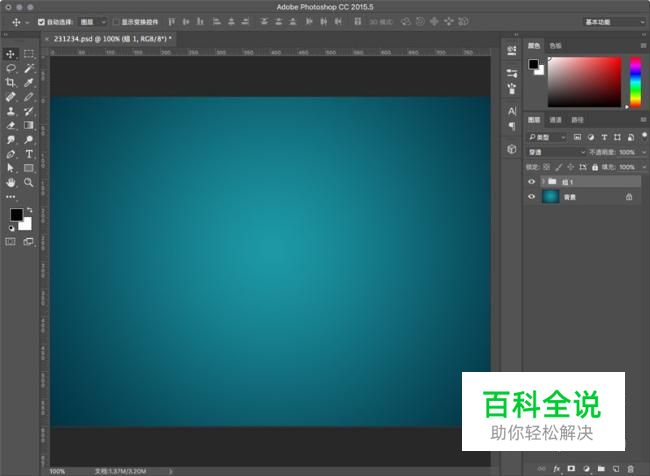
Task: Activate the Zoom magnifier tool
Action: [x=29, y=183]
